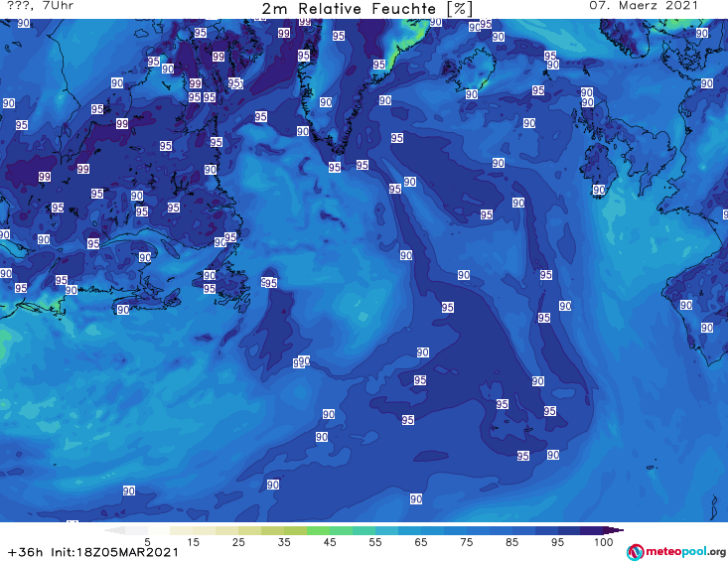Click the legend value '100'
This screenshot has height=562, width=728.
(604, 542)
